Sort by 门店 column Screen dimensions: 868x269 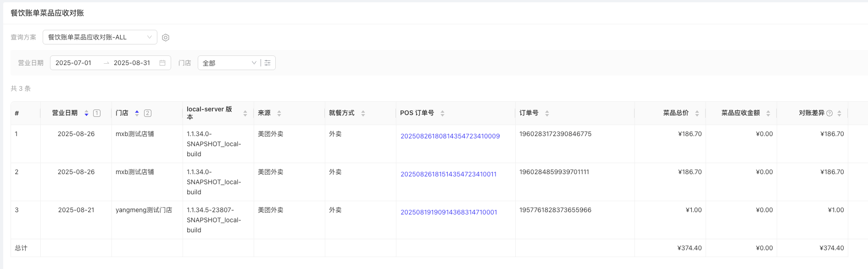(137, 113)
